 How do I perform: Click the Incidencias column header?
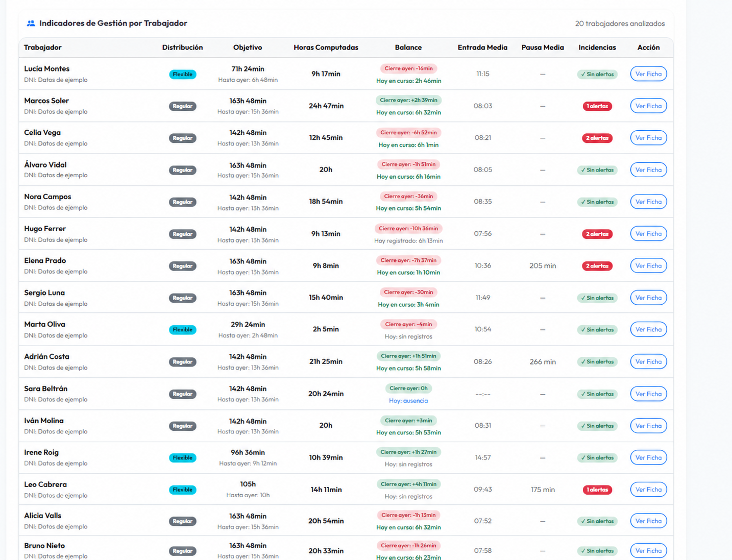pyautogui.click(x=597, y=47)
